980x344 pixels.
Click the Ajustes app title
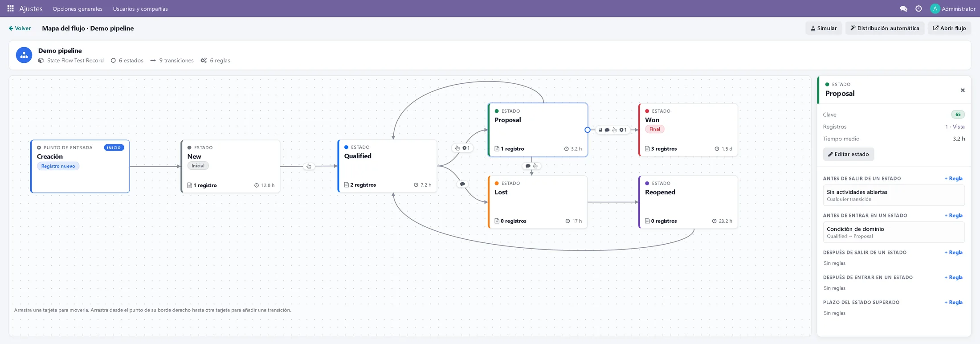point(31,8)
